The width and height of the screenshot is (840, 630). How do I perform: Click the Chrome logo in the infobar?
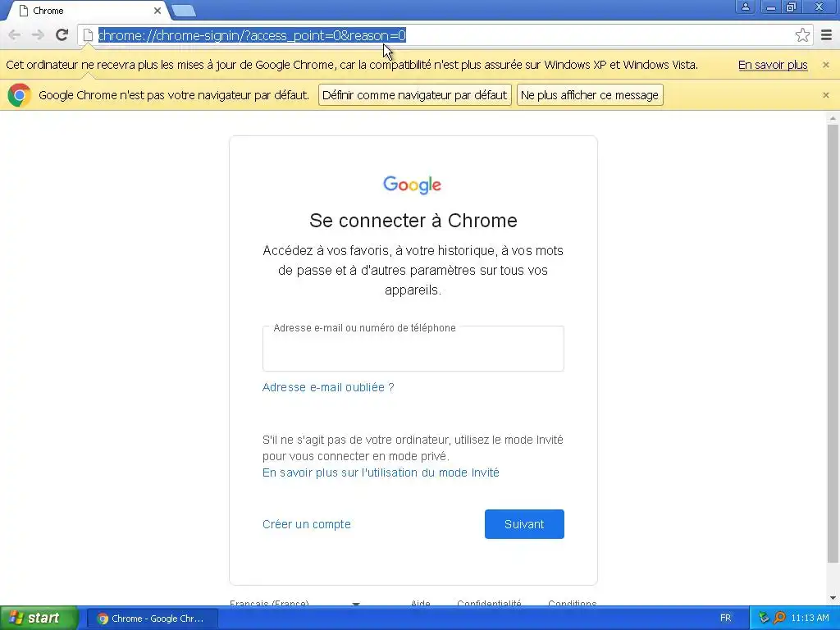pos(20,95)
